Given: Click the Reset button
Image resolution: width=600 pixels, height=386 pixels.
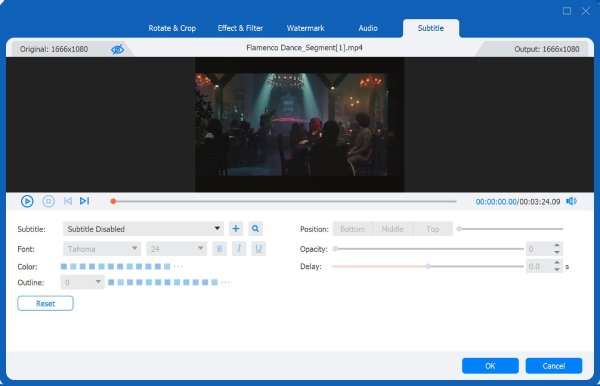Looking at the screenshot, I should click(x=45, y=303).
